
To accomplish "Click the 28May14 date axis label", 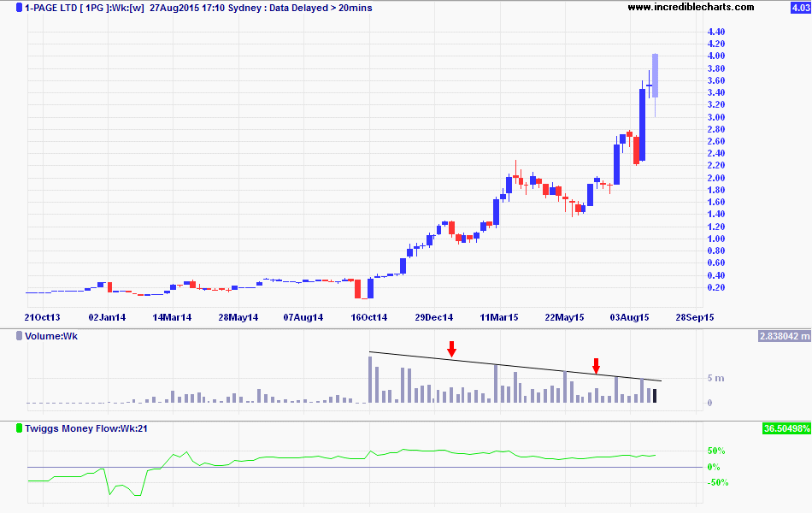I will point(238,317).
